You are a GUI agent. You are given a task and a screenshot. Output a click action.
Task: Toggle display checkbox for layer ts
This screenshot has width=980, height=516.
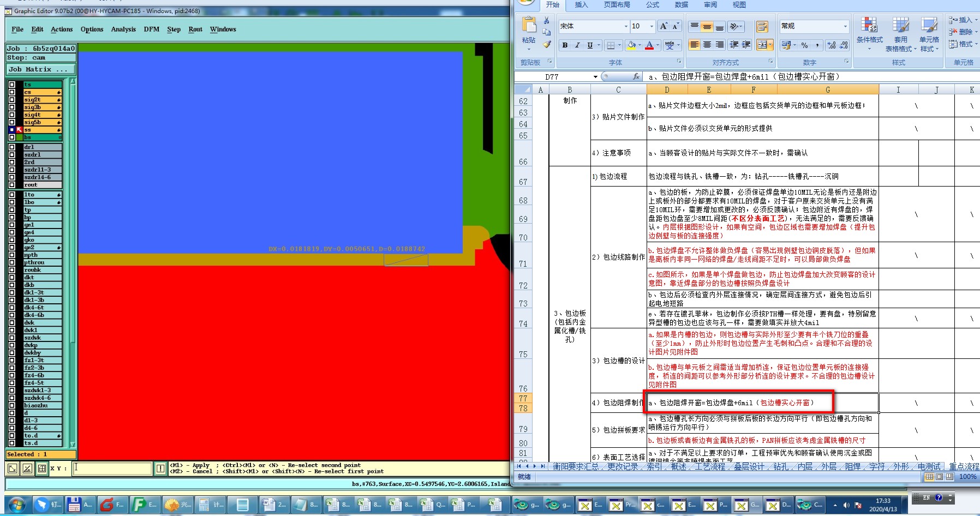12,85
